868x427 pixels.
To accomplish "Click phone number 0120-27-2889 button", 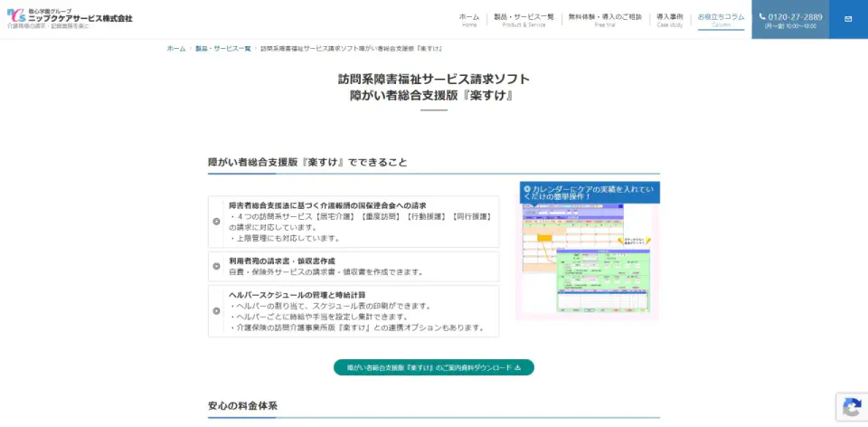I will tap(790, 19).
